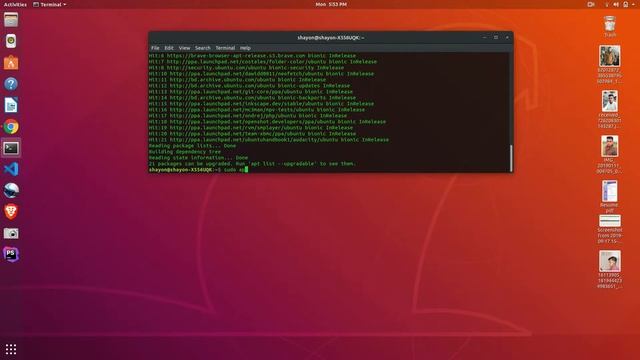Launch Brave browser from the dock
This screenshot has height=360, width=640.
[11, 211]
